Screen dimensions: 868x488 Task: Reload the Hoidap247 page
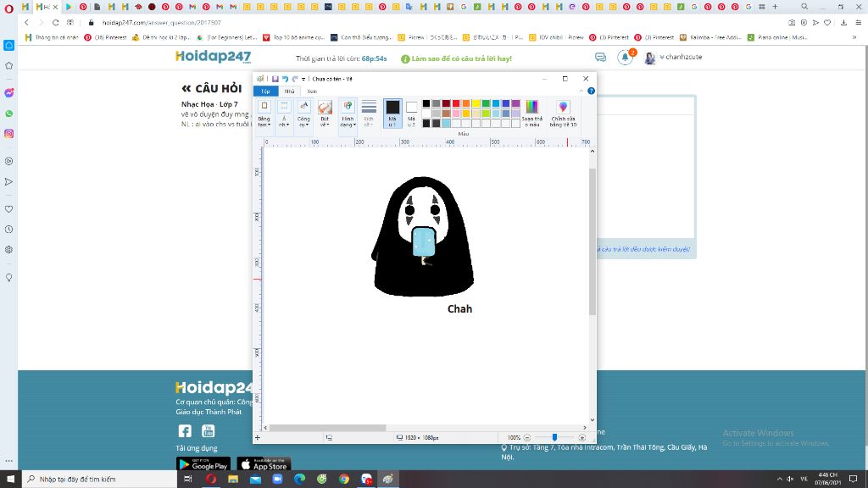coord(55,23)
